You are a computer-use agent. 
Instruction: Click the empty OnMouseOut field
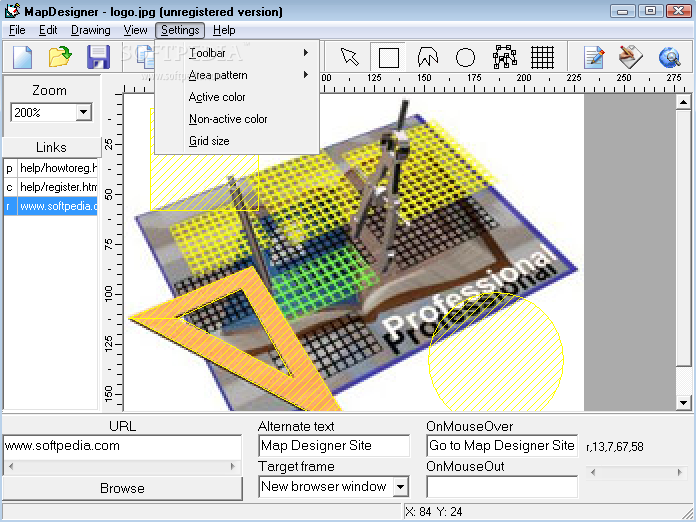502,486
